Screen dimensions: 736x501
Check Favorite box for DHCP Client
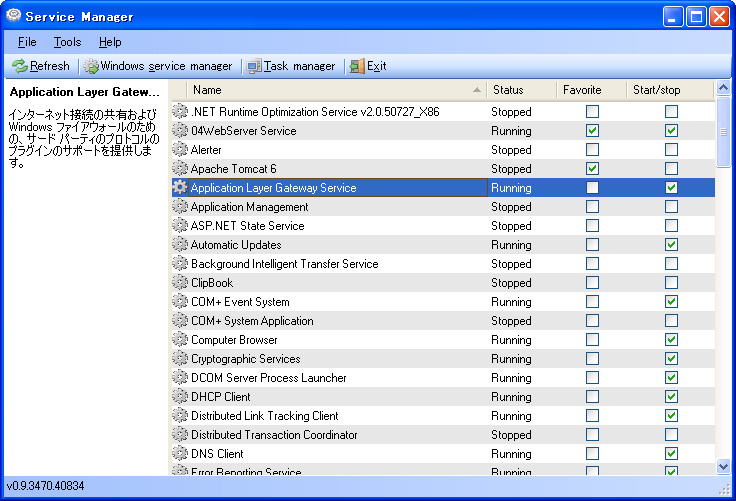point(592,396)
